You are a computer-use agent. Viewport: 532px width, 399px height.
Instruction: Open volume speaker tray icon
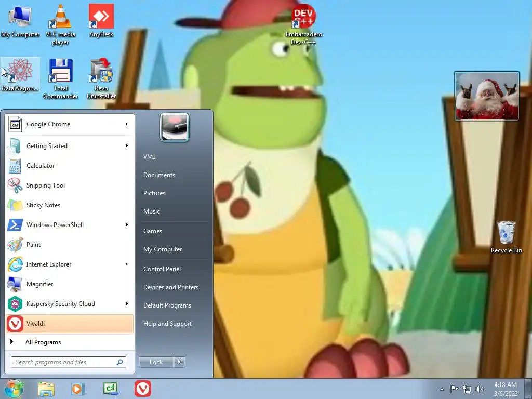[480, 389]
